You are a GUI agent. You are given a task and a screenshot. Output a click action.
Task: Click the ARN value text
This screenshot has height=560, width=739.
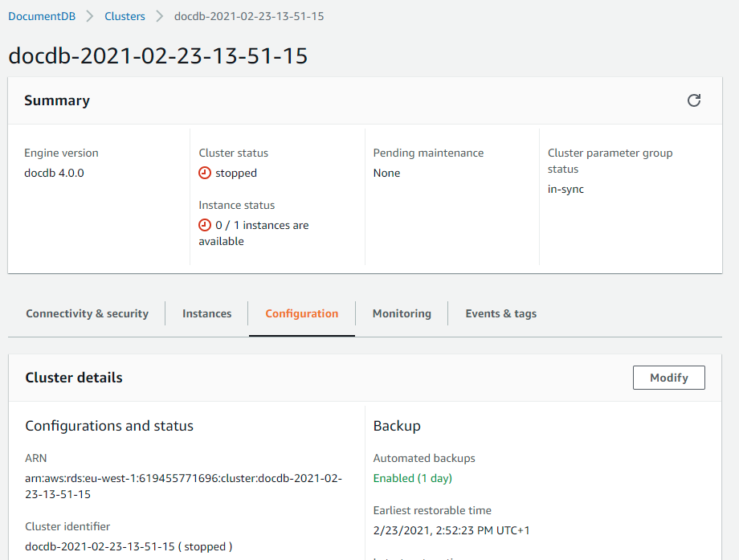pyautogui.click(x=183, y=486)
